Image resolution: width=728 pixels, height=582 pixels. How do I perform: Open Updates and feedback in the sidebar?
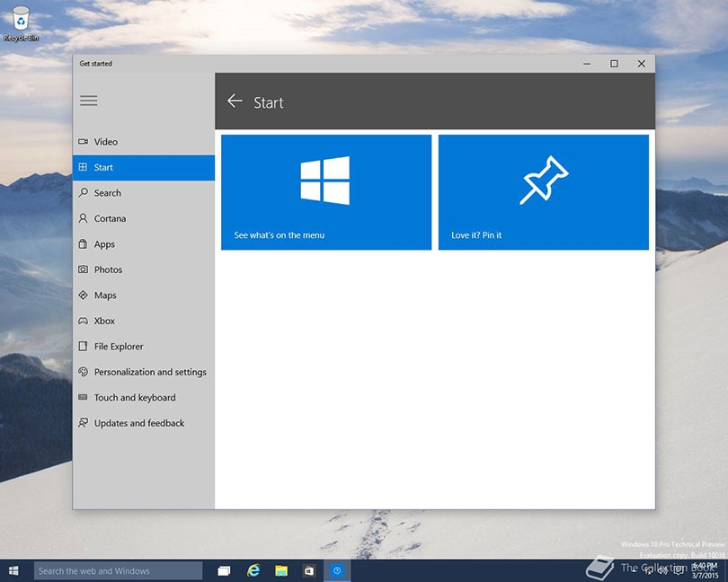click(x=144, y=423)
